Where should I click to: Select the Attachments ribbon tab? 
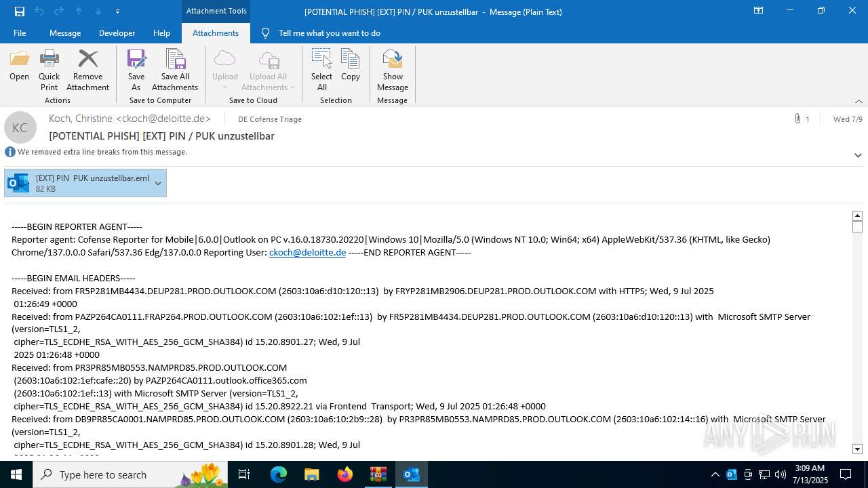216,33
